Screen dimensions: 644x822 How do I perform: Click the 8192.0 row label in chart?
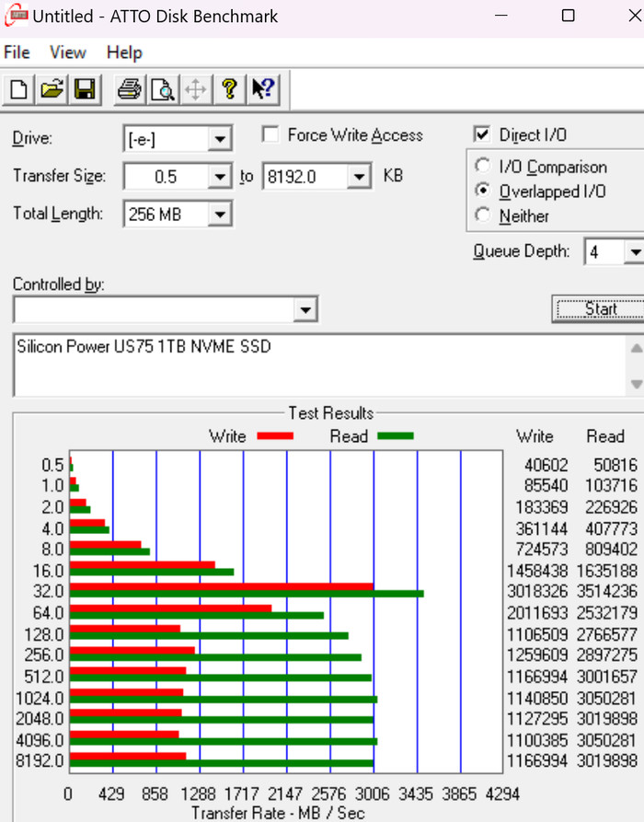pyautogui.click(x=40, y=760)
